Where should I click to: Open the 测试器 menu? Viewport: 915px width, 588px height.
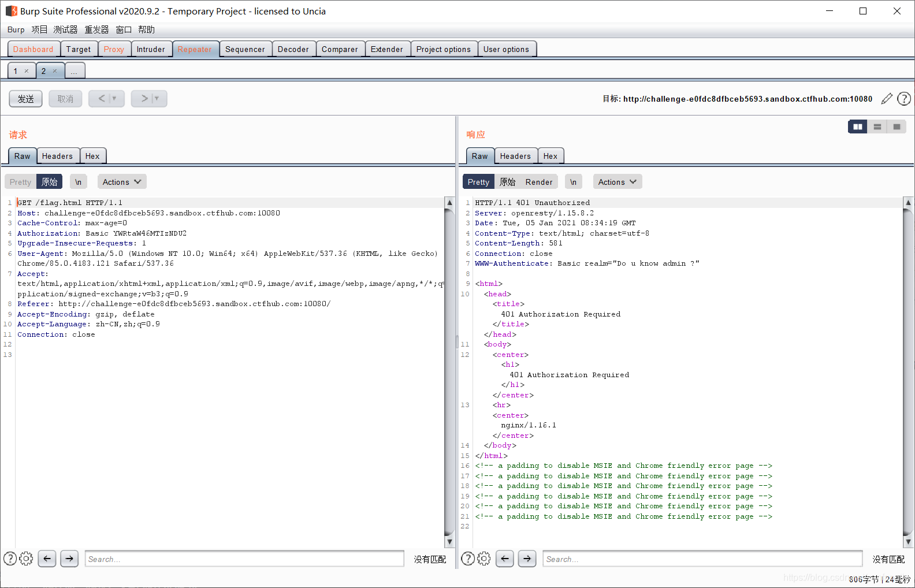[x=66, y=29]
